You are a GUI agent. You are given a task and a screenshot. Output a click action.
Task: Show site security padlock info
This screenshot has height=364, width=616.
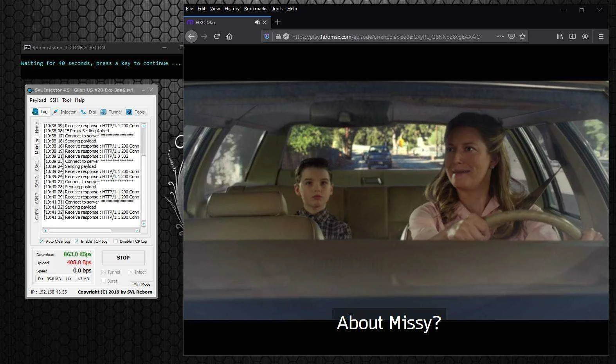(x=278, y=36)
